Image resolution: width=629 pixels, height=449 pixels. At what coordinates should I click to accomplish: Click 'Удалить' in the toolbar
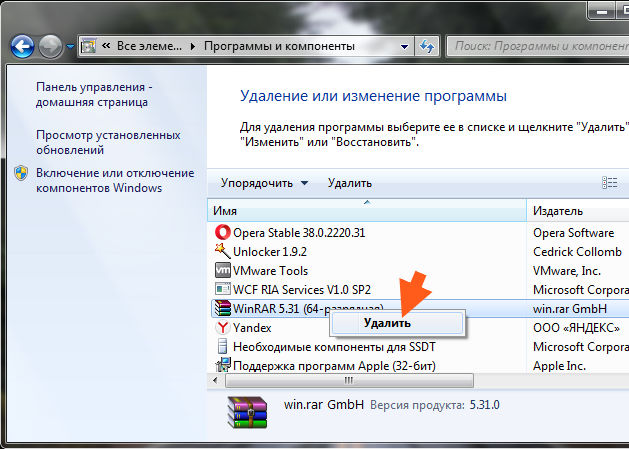(350, 183)
